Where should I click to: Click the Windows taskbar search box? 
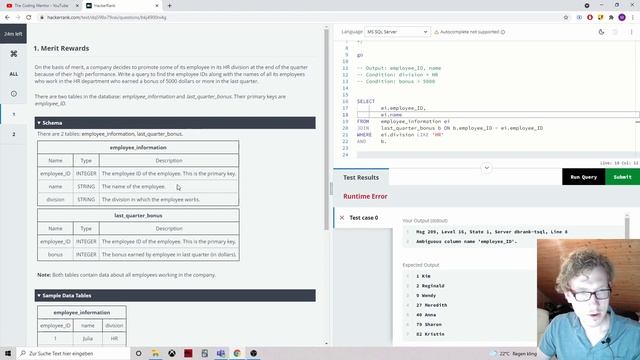click(73, 353)
